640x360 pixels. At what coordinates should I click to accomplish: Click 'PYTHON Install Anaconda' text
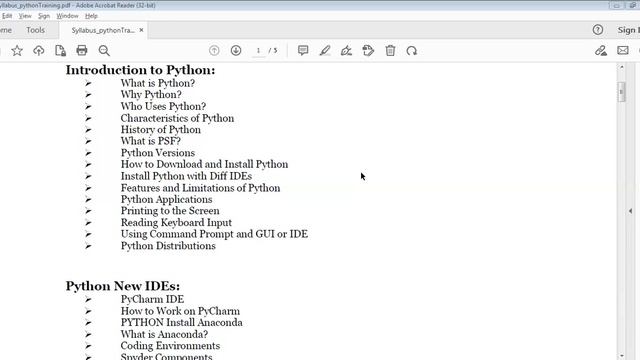tap(182, 322)
